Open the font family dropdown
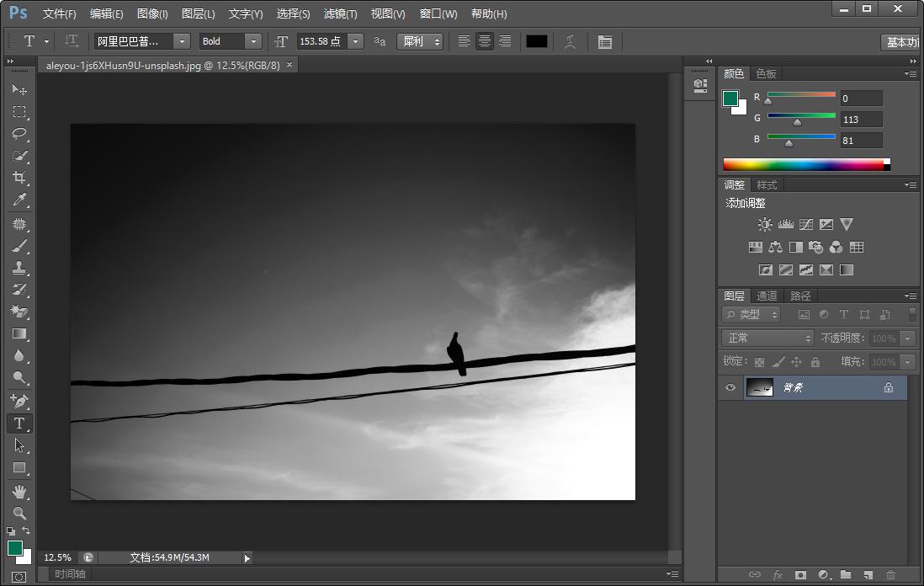 click(181, 41)
